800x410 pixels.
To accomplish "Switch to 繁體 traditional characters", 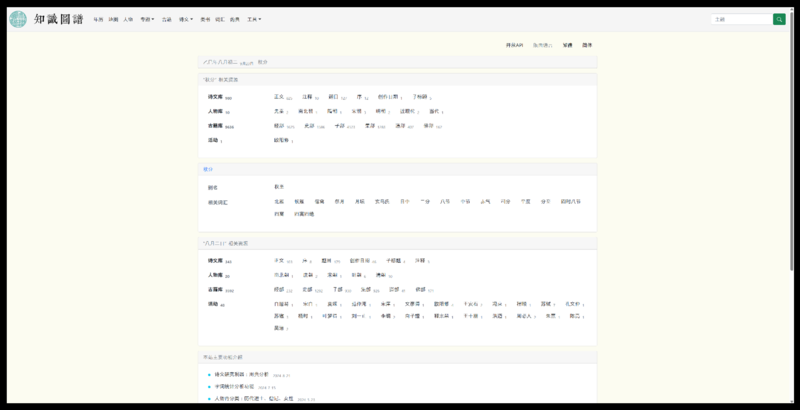I will point(567,45).
